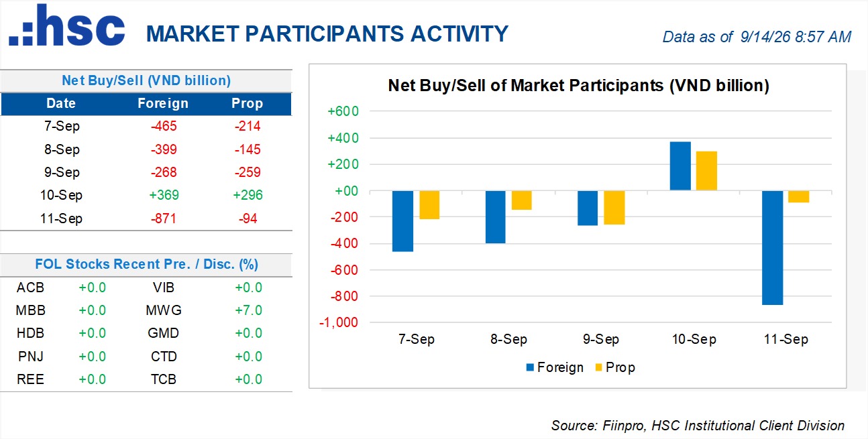The width and height of the screenshot is (868, 439).
Task: Click the 11-Sep Foreign blue bar
Action: coord(772,248)
